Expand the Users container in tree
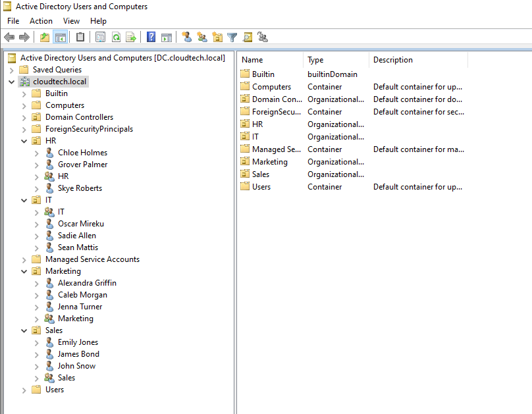532x414 pixels. coord(24,390)
